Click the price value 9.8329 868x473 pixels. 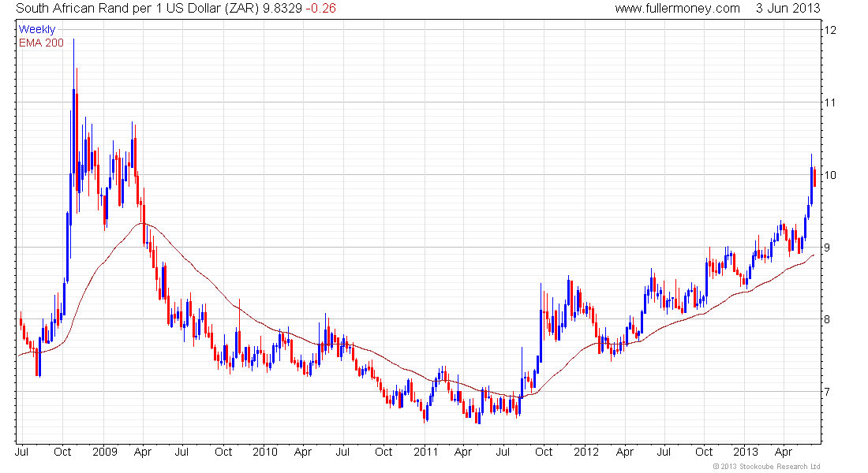(x=282, y=9)
